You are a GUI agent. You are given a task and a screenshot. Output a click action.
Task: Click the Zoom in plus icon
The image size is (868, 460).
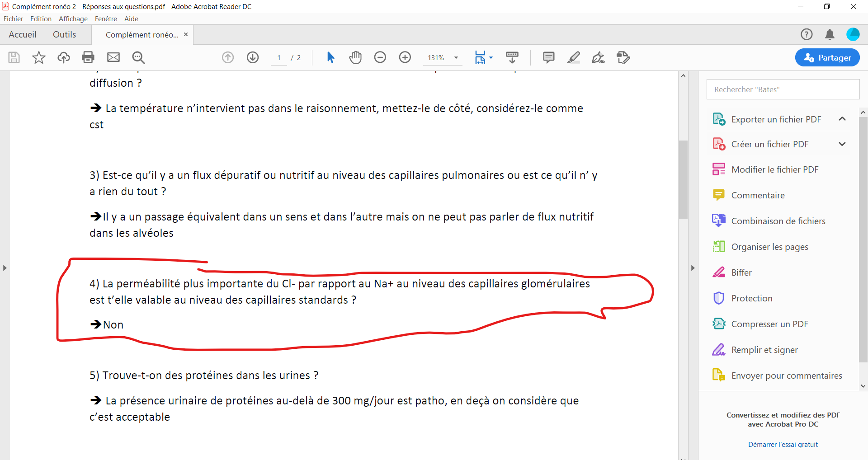tap(405, 57)
